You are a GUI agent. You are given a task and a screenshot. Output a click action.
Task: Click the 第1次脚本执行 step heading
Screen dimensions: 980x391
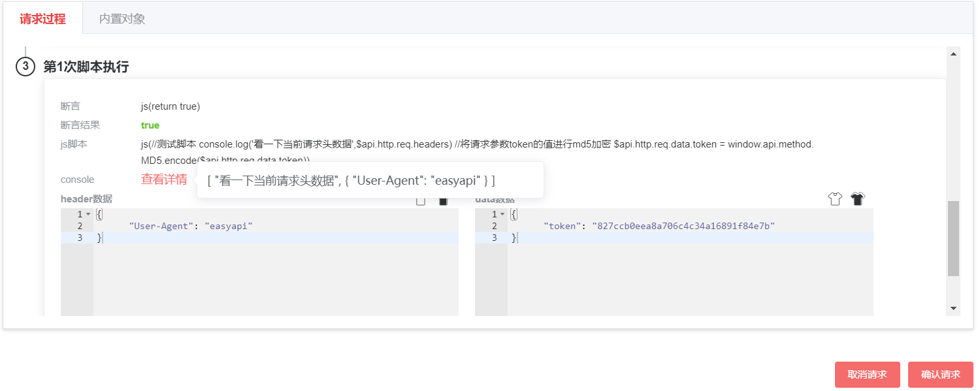[x=86, y=67]
